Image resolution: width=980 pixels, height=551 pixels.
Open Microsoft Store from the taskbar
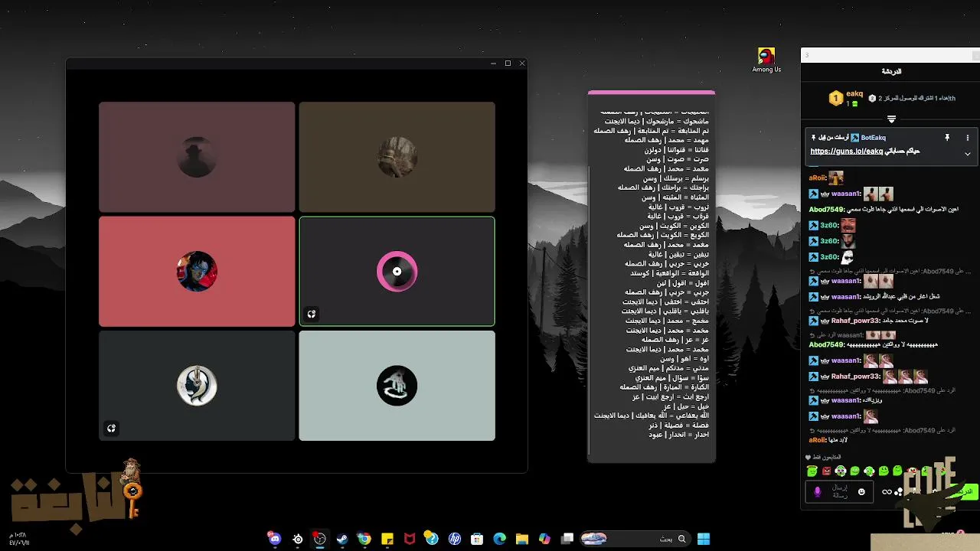477,539
